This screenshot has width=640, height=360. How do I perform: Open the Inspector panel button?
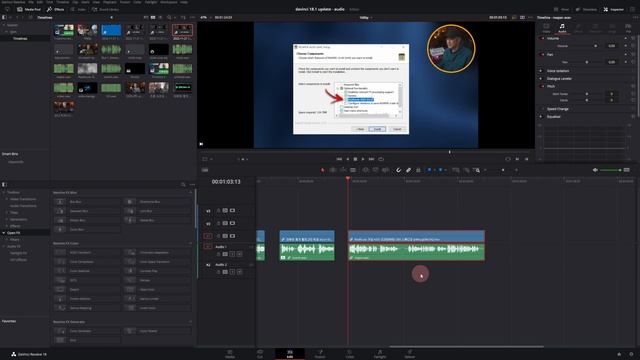click(x=613, y=9)
